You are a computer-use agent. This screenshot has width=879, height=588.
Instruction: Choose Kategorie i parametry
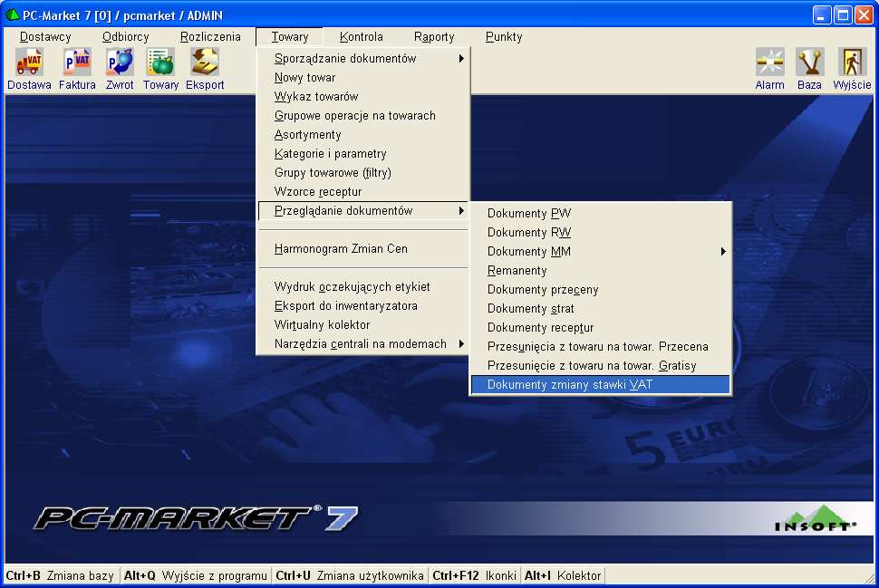coord(363,154)
